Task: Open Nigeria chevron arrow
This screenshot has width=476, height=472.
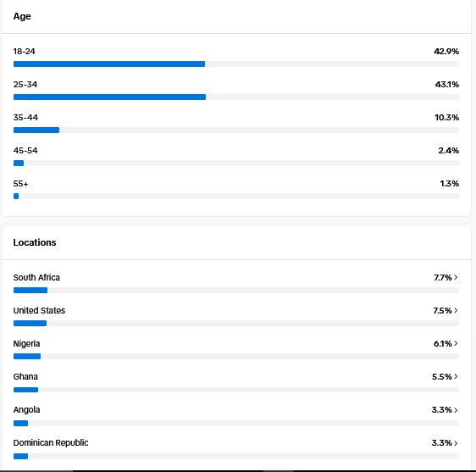Action: point(456,343)
